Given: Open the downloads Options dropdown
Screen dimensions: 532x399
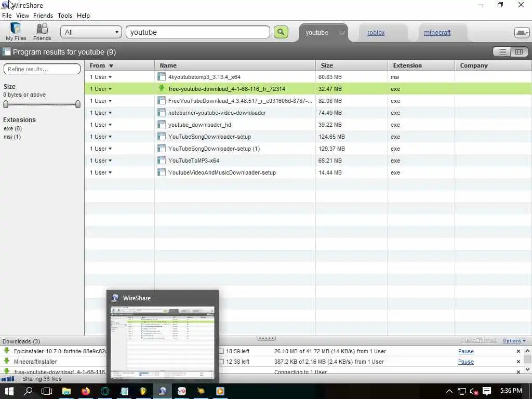Looking at the screenshot, I should 514,341.
